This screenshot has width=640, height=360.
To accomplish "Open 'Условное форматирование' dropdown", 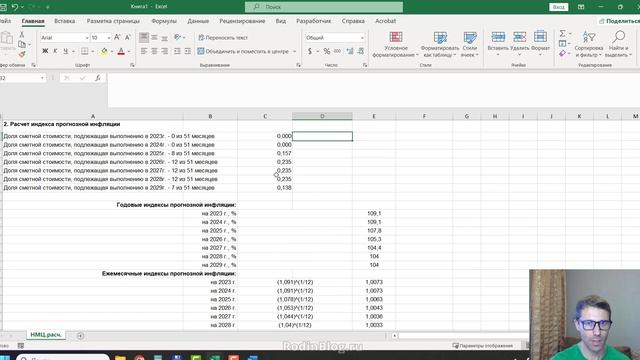I will tap(396, 44).
